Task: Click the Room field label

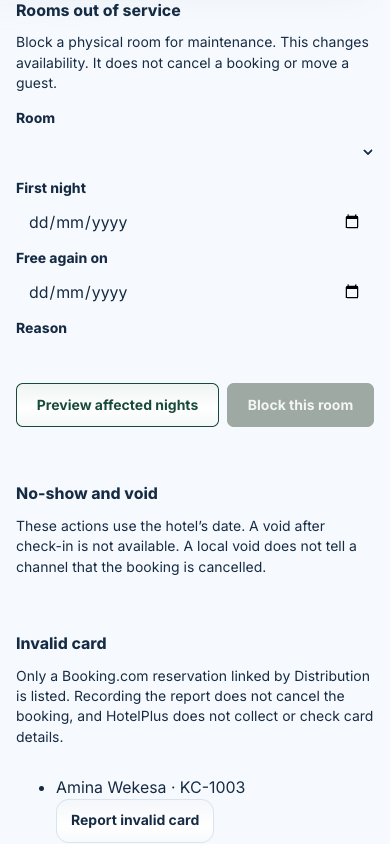Action: (x=36, y=118)
